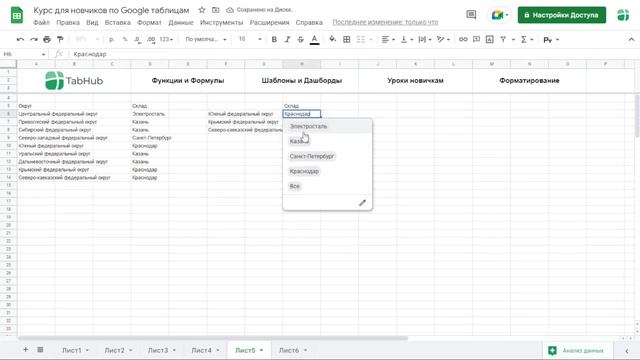
Task: Open the Файл menu
Action: [41, 22]
